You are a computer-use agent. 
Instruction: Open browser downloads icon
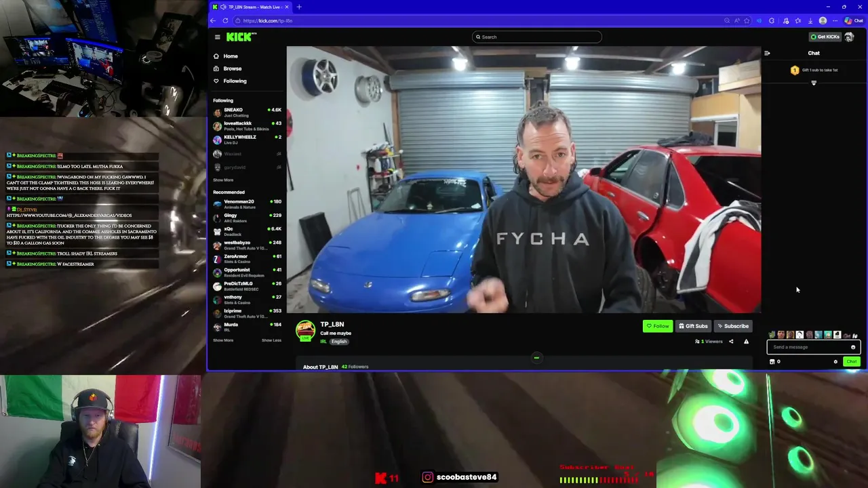pyautogui.click(x=810, y=20)
